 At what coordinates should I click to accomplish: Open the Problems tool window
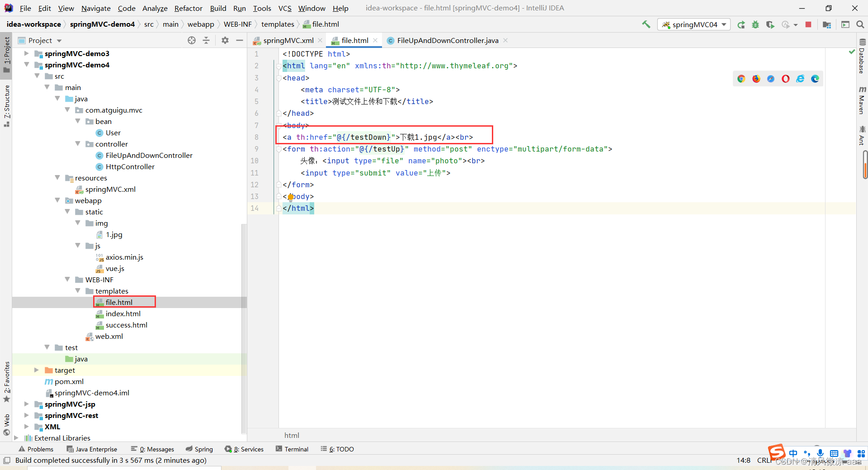[x=36, y=449]
